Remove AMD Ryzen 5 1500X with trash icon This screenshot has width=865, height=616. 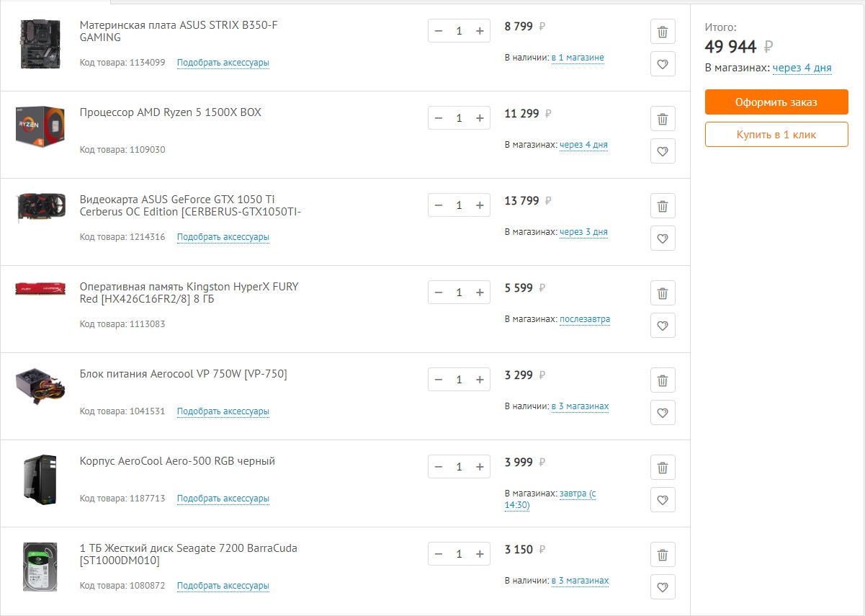click(663, 119)
